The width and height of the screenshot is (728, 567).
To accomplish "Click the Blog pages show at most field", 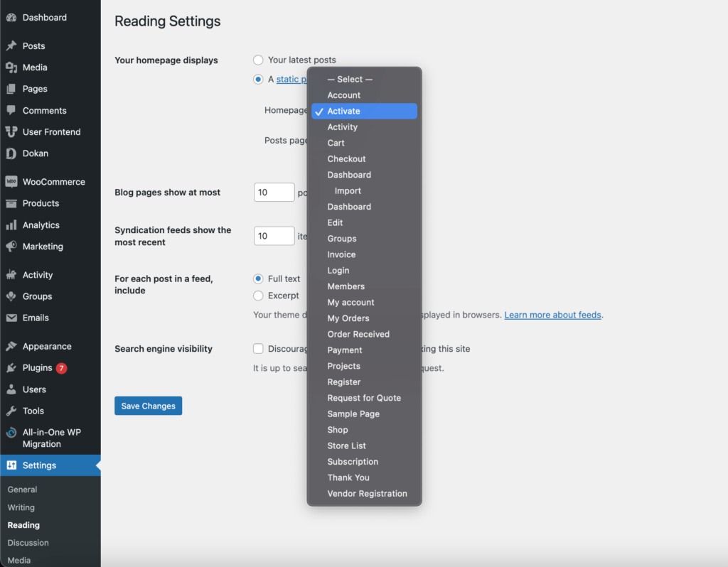I will click(x=274, y=192).
